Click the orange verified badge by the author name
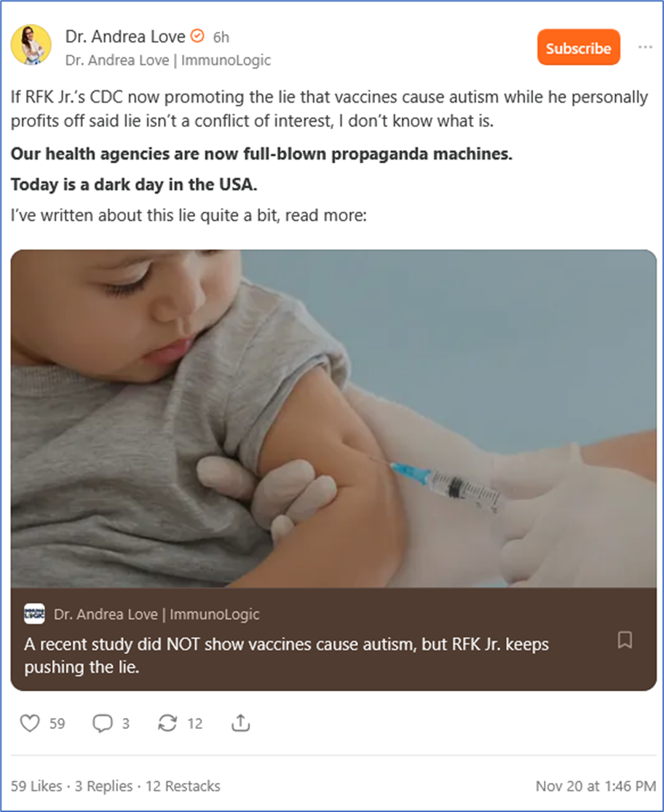This screenshot has width=664, height=812. [197, 36]
